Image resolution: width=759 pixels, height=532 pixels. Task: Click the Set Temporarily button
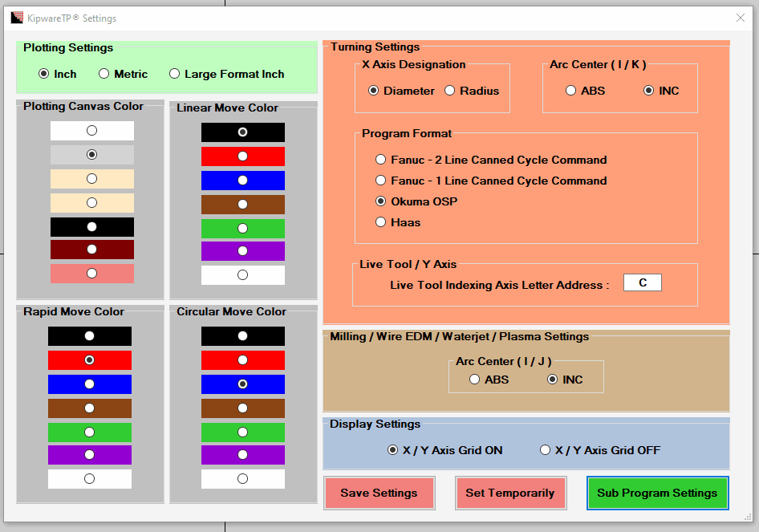tap(510, 493)
